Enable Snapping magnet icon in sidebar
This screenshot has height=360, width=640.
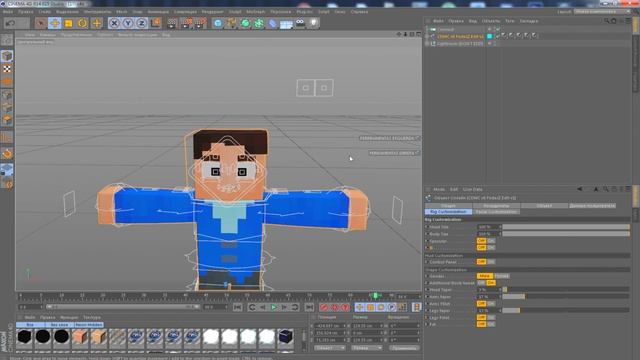point(7,153)
